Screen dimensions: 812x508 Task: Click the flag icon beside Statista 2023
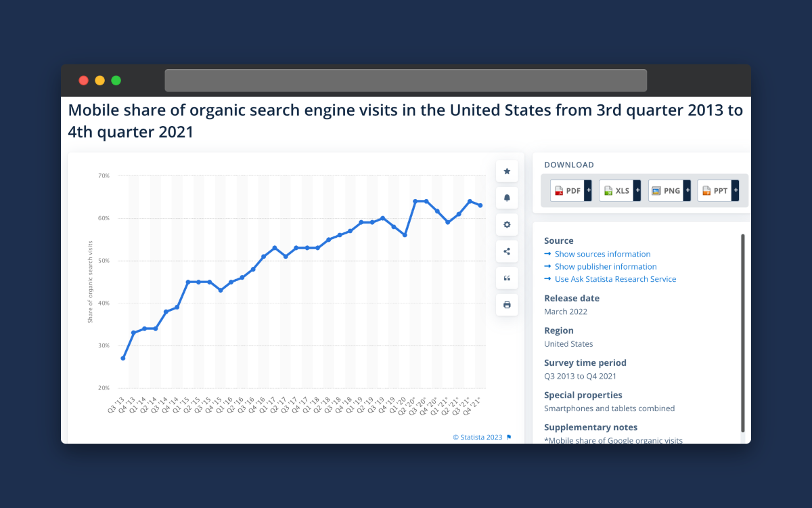[509, 438]
